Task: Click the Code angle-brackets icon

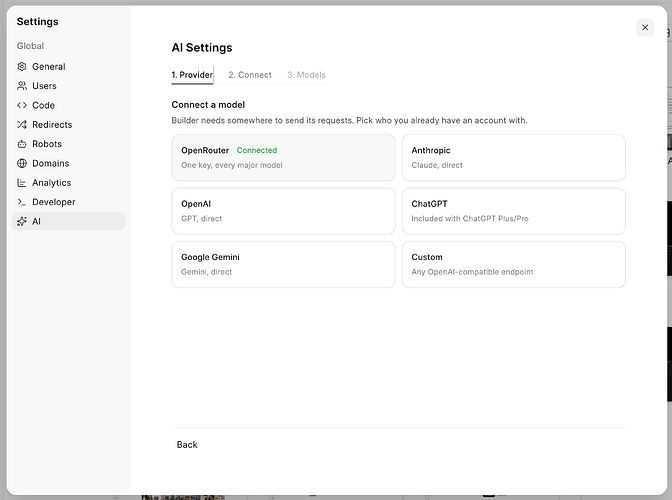Action: pyautogui.click(x=22, y=105)
